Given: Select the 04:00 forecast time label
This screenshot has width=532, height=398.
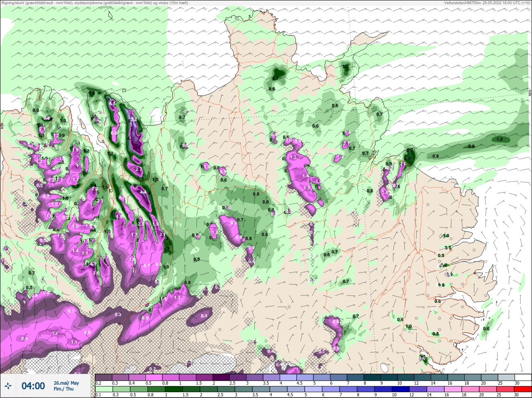Looking at the screenshot, I should tap(33, 386).
